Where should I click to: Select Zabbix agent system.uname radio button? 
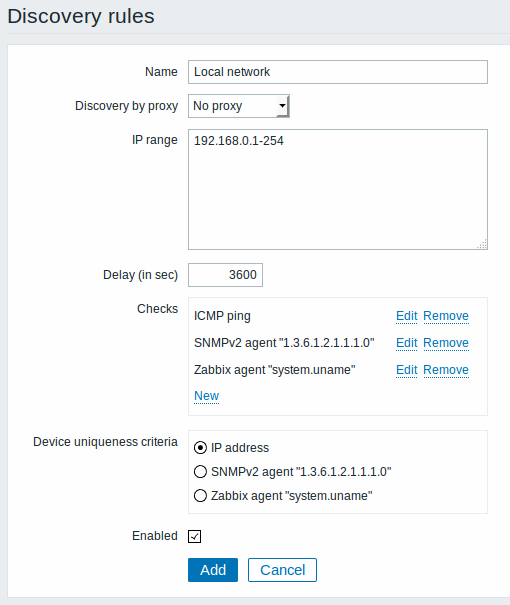point(200,496)
